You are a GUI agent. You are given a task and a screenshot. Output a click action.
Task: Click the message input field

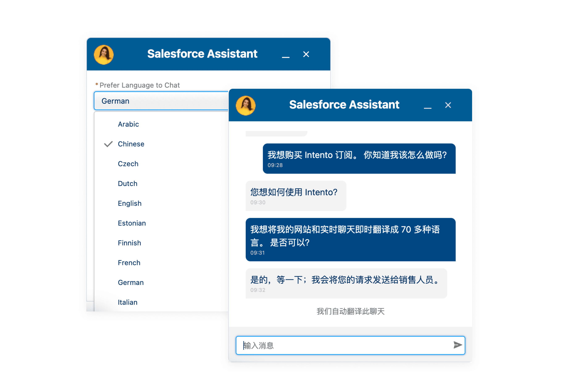pos(350,345)
